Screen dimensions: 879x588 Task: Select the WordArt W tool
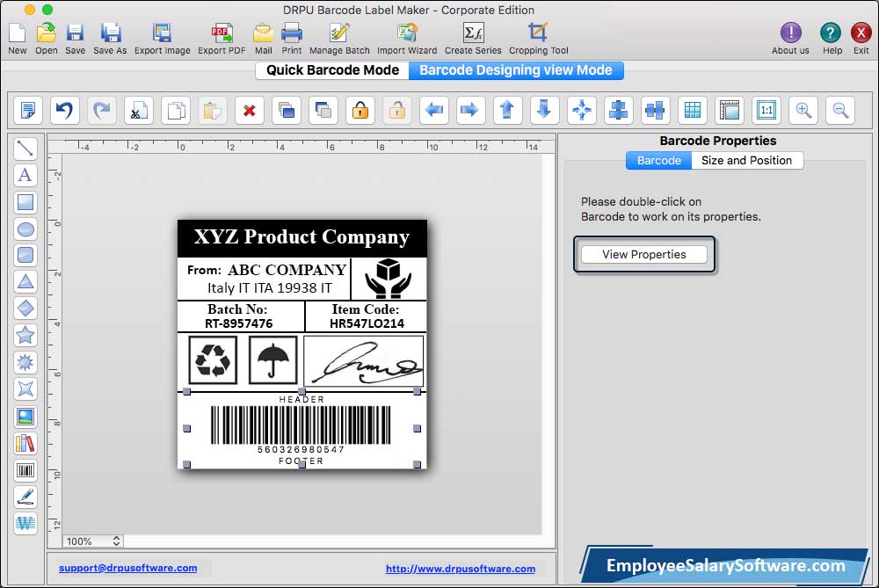tap(25, 524)
